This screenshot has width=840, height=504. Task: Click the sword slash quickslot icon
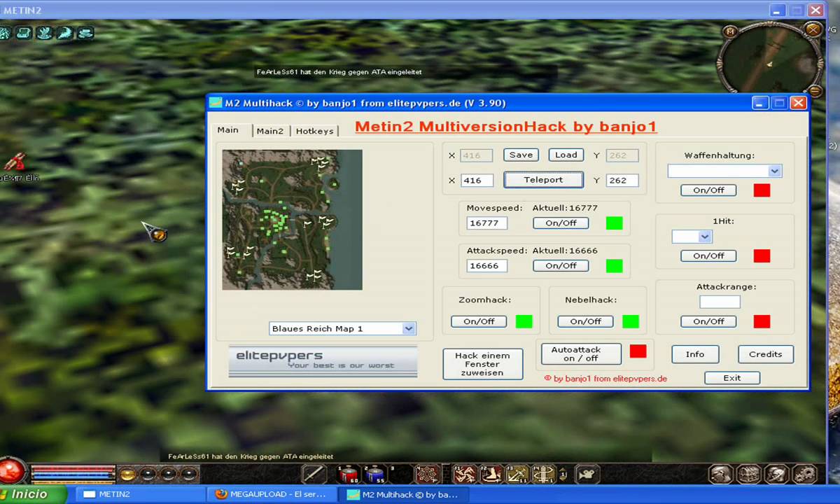tap(315, 474)
